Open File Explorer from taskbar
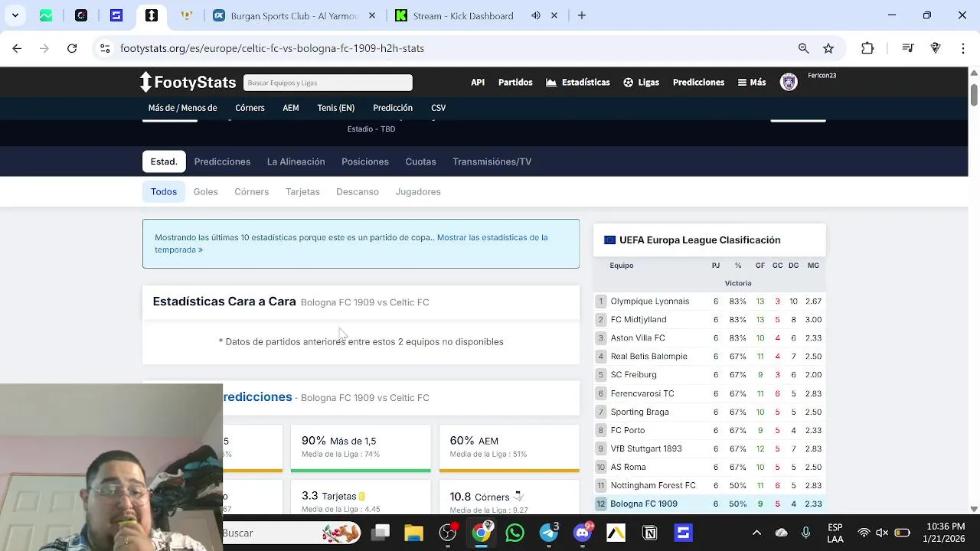The height and width of the screenshot is (551, 980). (413, 533)
